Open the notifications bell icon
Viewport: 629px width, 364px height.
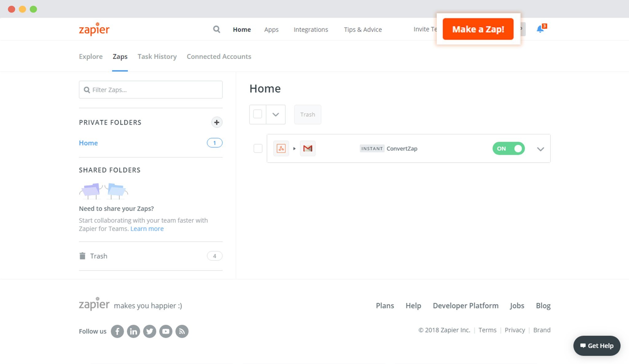541,29
